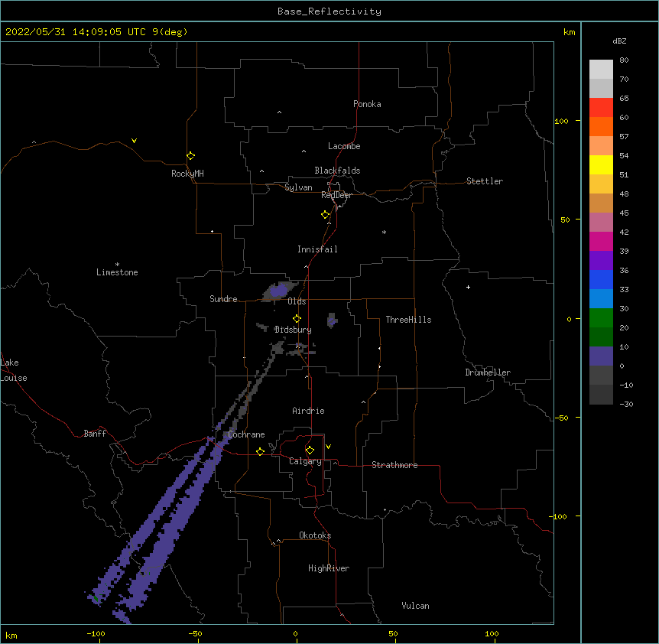Screen dimensions: 659x644
Task: Click the RockyMH town label
Action: point(187,174)
